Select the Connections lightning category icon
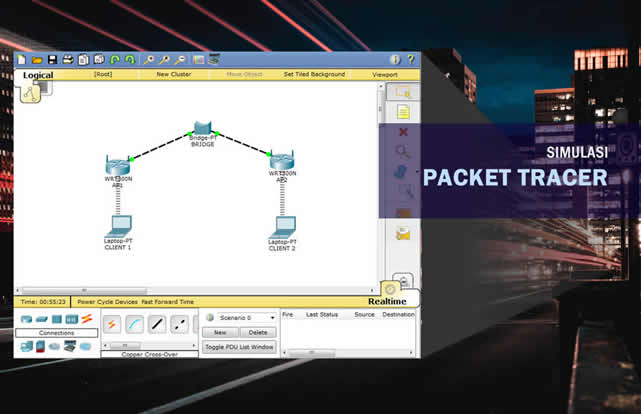Viewport: 641px width, 414px height. click(87, 319)
